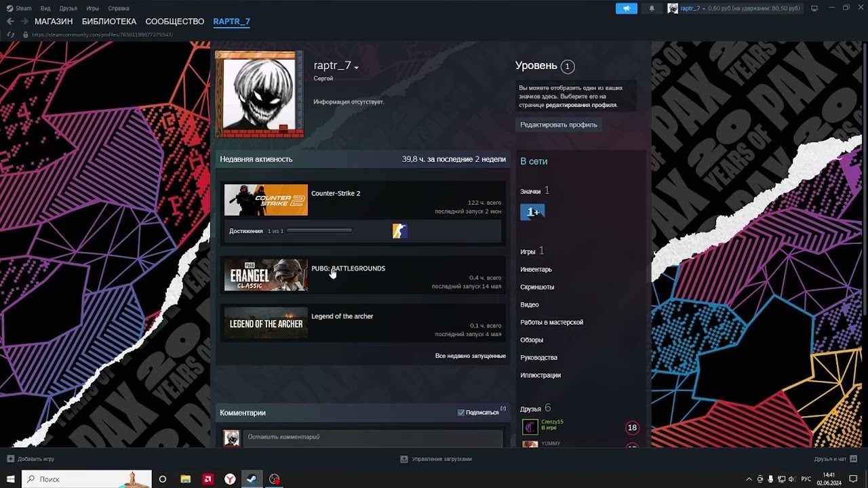
Task: Open the Друзья 6 friends list
Action: coord(535,409)
